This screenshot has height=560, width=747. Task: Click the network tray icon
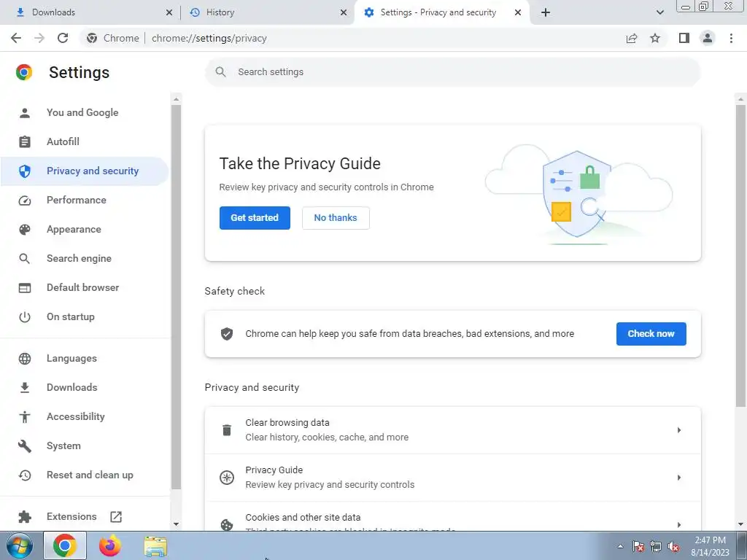[x=656, y=546]
